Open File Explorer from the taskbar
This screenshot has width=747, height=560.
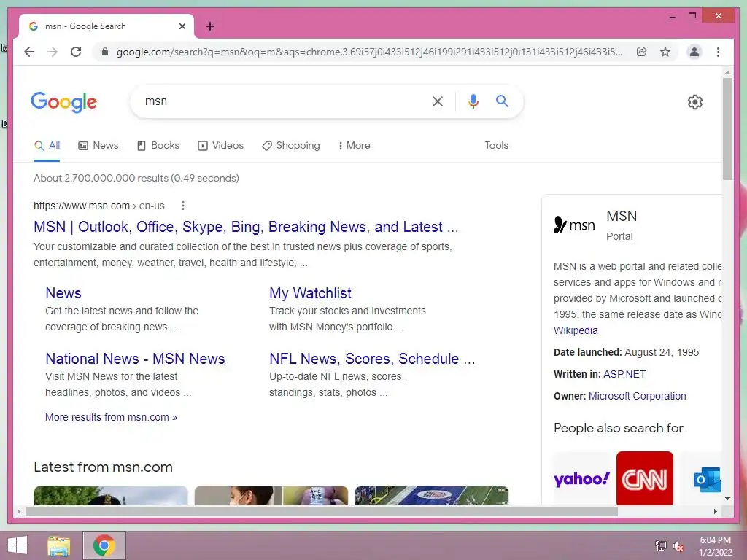[x=59, y=545]
